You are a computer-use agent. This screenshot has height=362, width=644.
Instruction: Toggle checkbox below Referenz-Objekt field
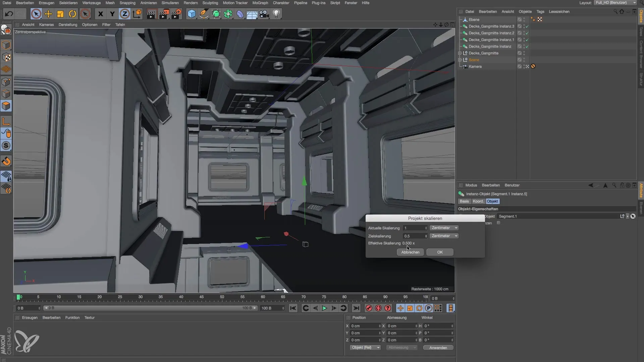tap(498, 223)
